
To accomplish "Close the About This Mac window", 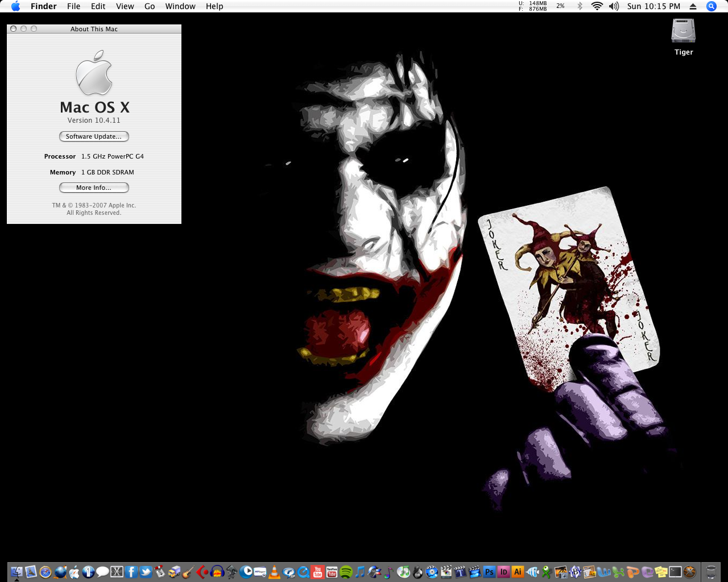I will point(14,29).
